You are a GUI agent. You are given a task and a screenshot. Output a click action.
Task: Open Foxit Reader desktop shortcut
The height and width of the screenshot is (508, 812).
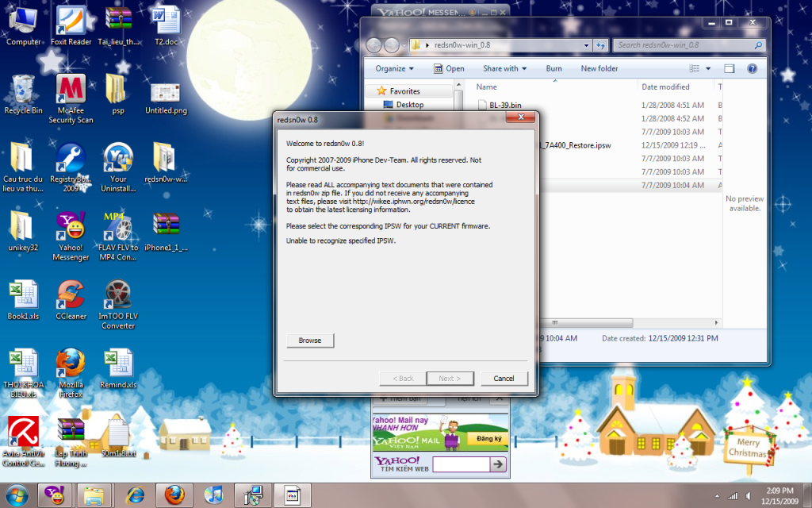click(71, 25)
